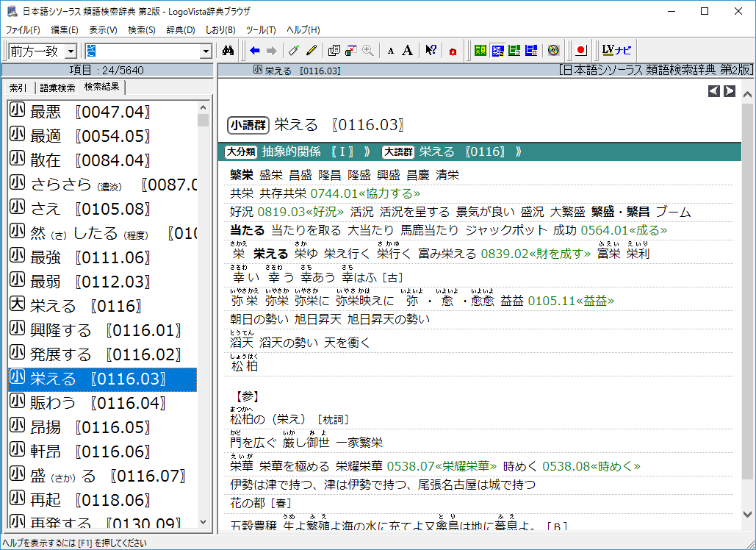Click the results list scrollbar down arrow
Image resolution: width=756 pixels, height=550 pixels.
(x=203, y=522)
